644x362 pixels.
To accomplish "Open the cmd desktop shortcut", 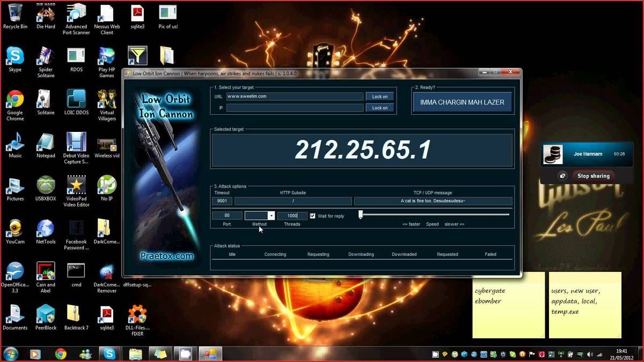I will [x=76, y=274].
